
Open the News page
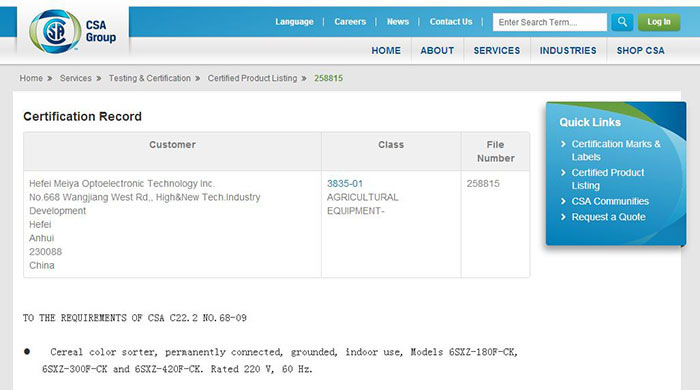coord(398,21)
